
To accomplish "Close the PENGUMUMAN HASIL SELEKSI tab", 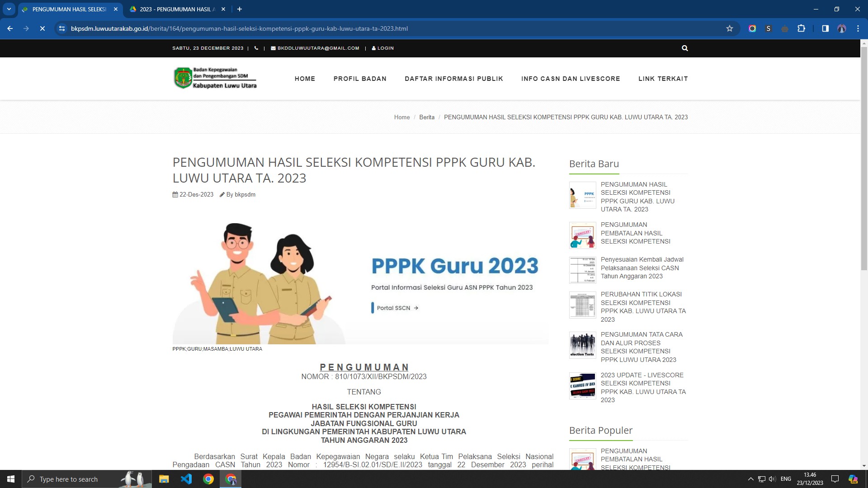I will pyautogui.click(x=116, y=9).
